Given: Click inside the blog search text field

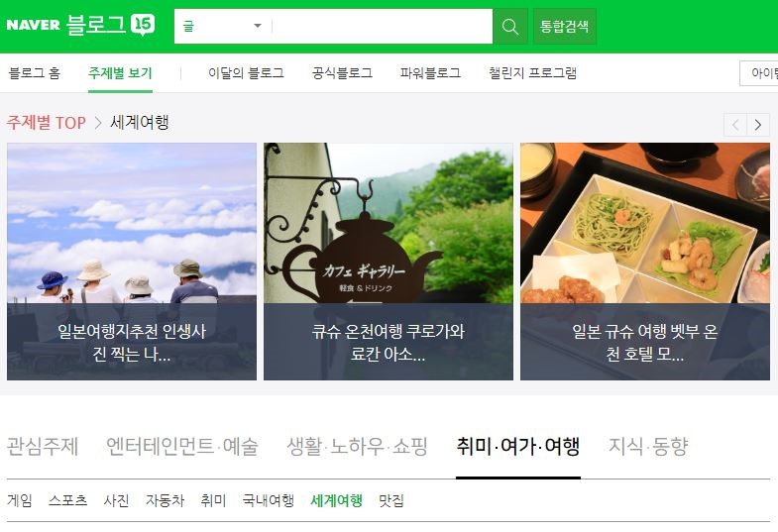Looking at the screenshot, I should pos(382,27).
